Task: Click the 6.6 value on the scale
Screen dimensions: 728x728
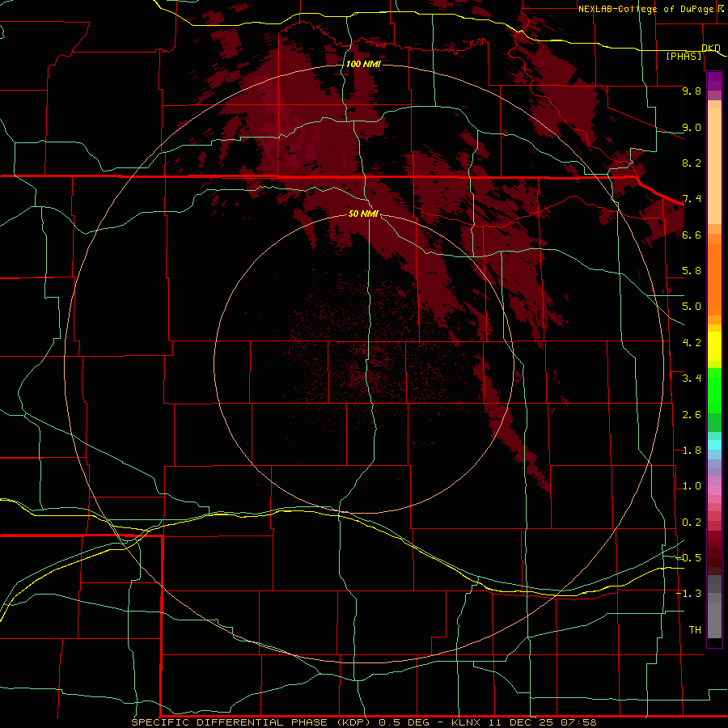Action: point(692,235)
